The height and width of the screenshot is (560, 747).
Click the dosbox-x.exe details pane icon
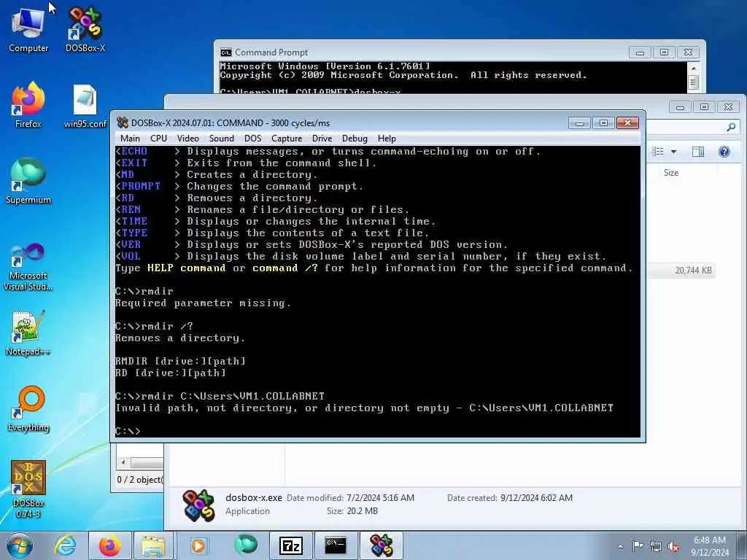click(x=198, y=505)
